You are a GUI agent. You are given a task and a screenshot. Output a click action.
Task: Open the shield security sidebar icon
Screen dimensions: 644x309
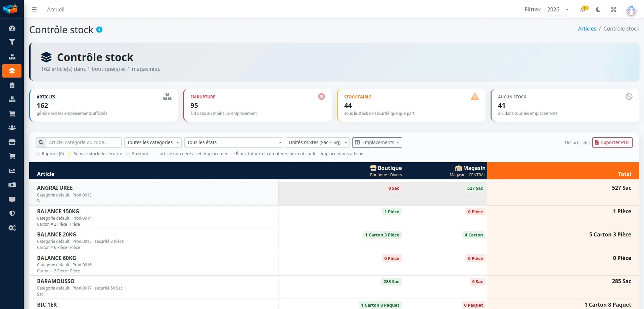click(x=12, y=214)
